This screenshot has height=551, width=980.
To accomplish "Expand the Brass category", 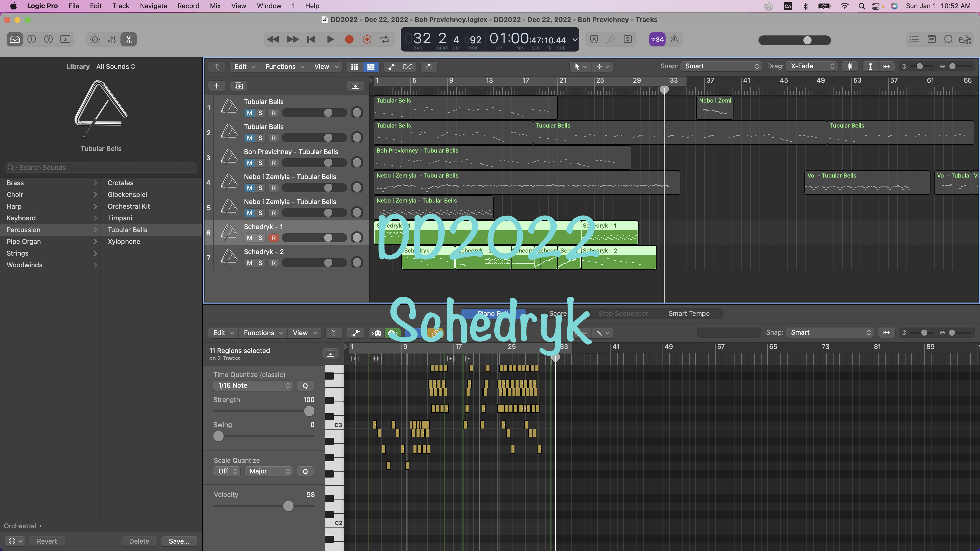I will pos(50,183).
